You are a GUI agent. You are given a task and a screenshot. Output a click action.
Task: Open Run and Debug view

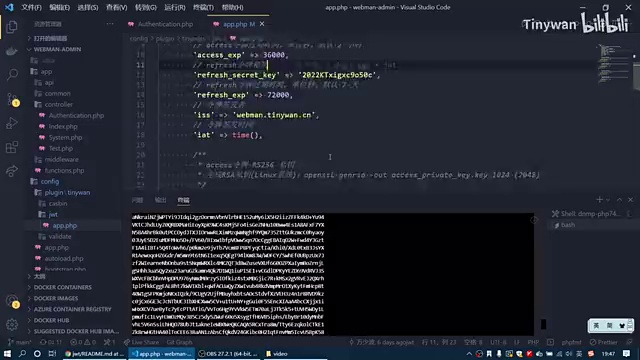pyautogui.click(x=12, y=123)
